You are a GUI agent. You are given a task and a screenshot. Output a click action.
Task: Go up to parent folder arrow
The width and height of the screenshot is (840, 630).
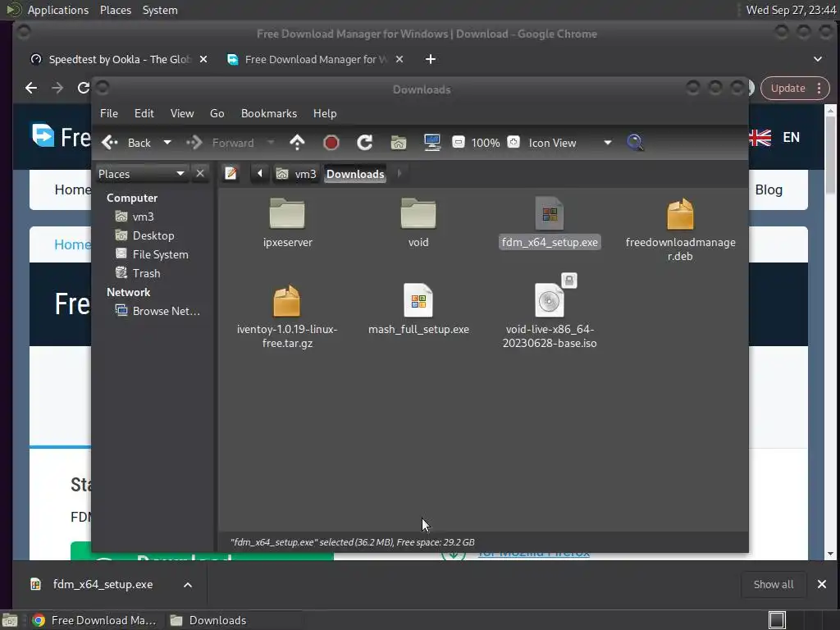297,143
